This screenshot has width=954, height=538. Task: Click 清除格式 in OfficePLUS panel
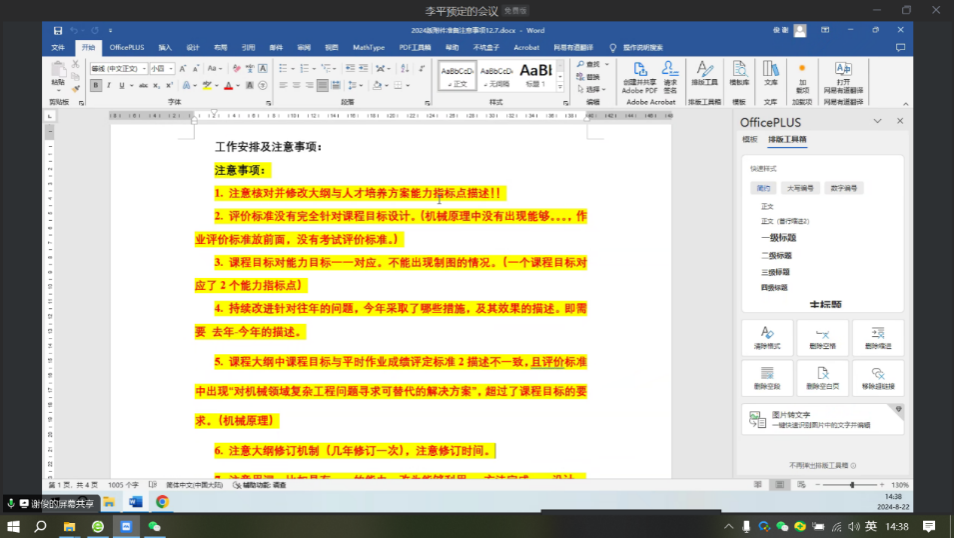[x=767, y=338]
